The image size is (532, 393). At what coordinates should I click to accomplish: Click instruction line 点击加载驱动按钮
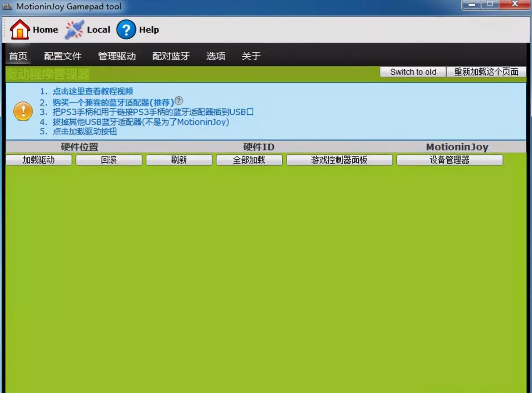(85, 131)
